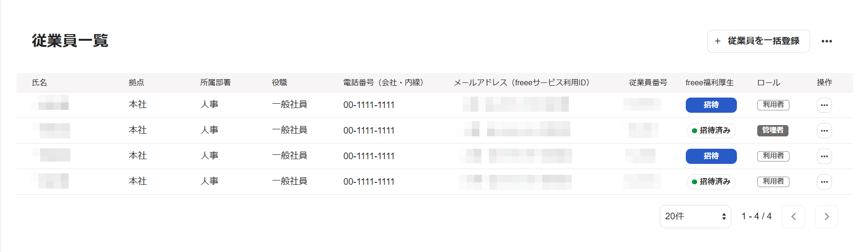868x252 pixels.
Task: Open the actions menu for third employee row
Action: point(824,156)
